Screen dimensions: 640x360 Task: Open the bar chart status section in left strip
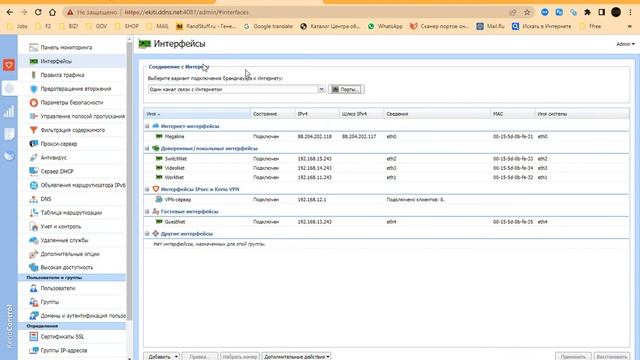coord(9,111)
